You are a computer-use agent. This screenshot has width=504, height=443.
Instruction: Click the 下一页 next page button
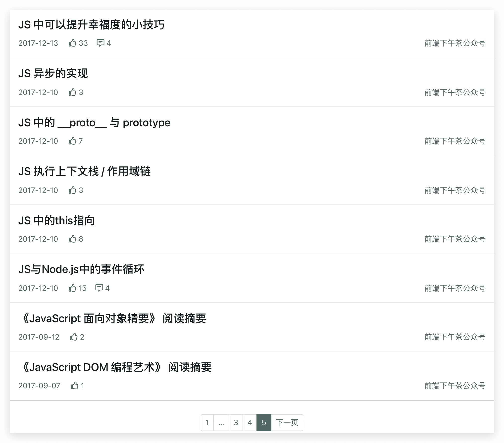tap(287, 422)
